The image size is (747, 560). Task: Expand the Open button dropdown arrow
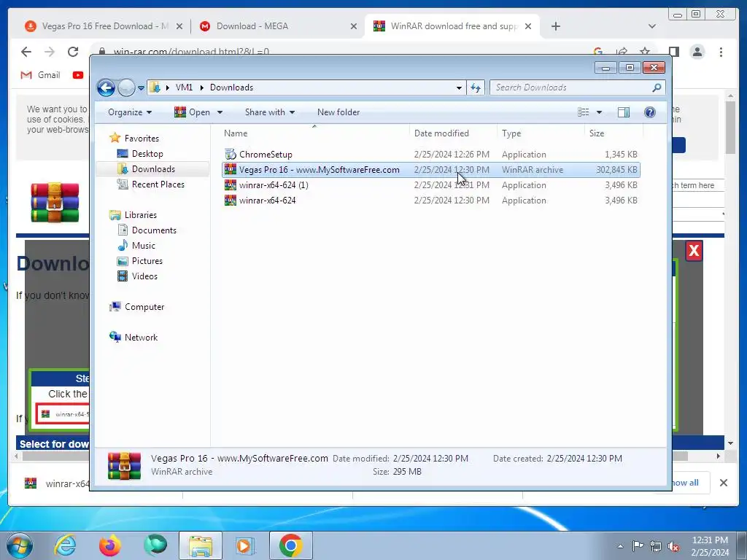[220, 112]
